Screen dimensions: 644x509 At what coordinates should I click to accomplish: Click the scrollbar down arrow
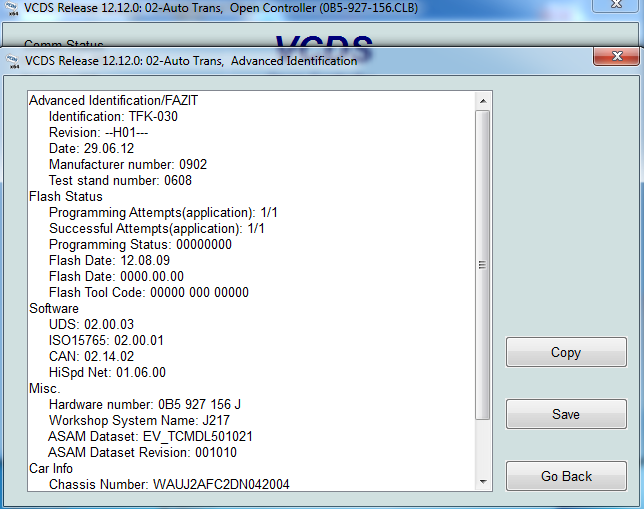click(x=483, y=481)
